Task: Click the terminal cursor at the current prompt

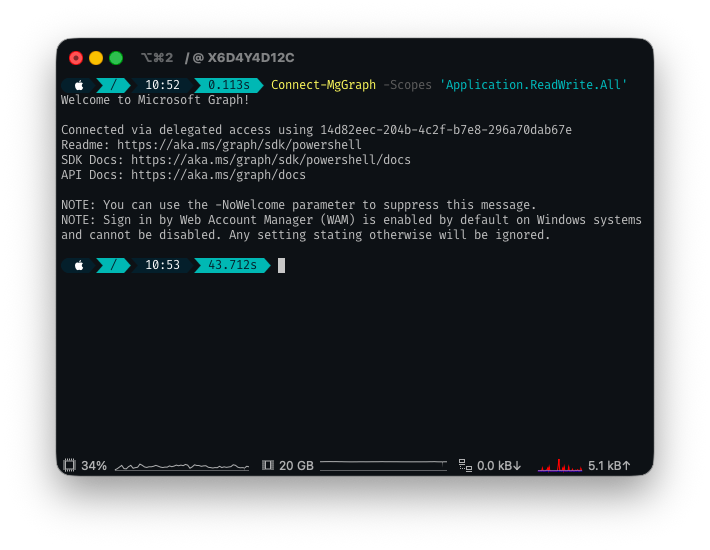Action: pos(282,265)
